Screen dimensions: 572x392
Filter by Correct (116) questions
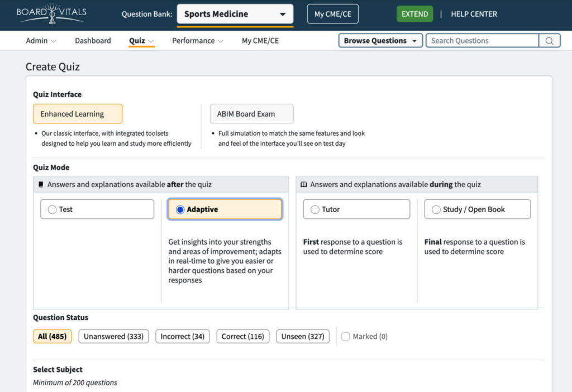242,336
